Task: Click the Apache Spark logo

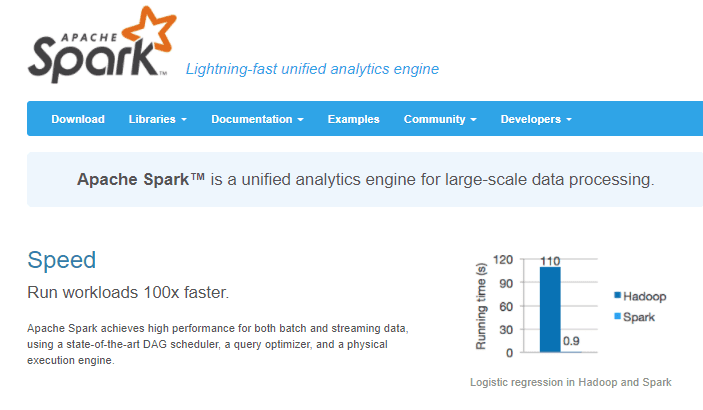Action: [102, 44]
